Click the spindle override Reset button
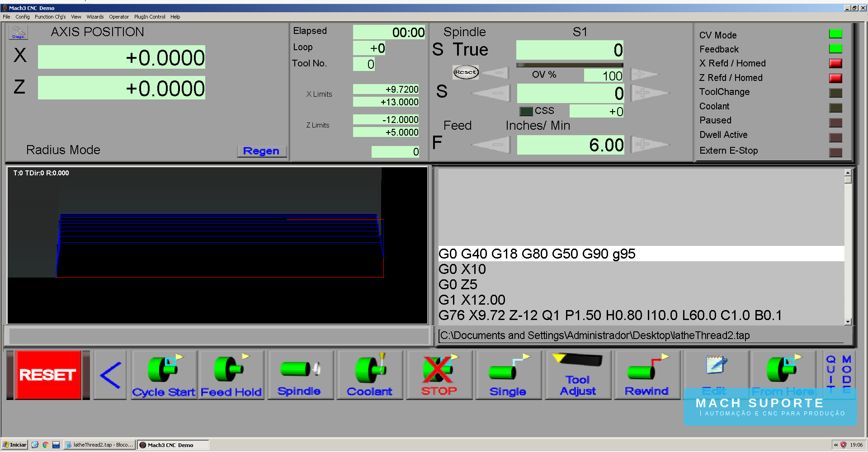Image resolution: width=868 pixels, height=452 pixels. (466, 72)
